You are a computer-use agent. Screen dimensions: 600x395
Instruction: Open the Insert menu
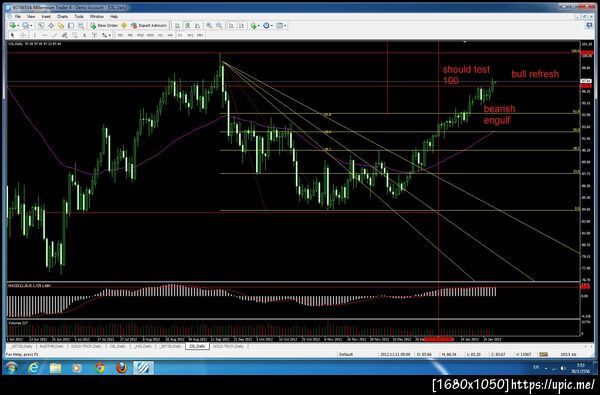[x=46, y=17]
